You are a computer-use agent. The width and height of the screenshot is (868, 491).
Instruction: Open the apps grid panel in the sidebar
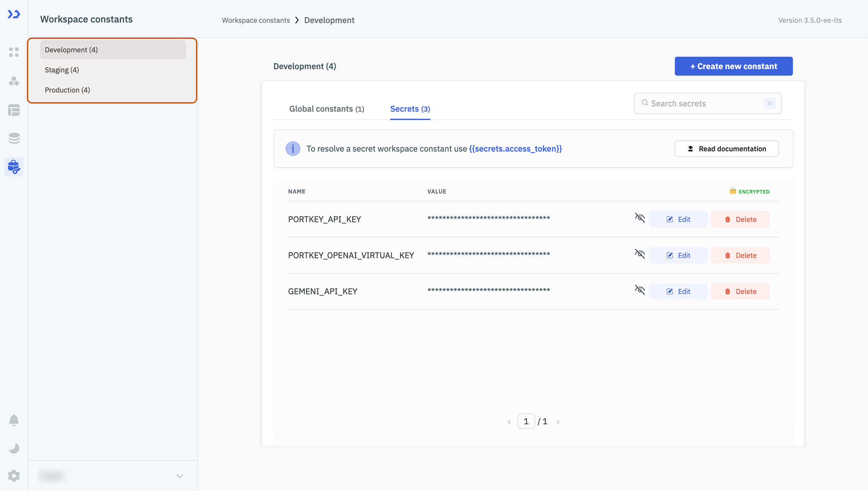pyautogui.click(x=14, y=52)
